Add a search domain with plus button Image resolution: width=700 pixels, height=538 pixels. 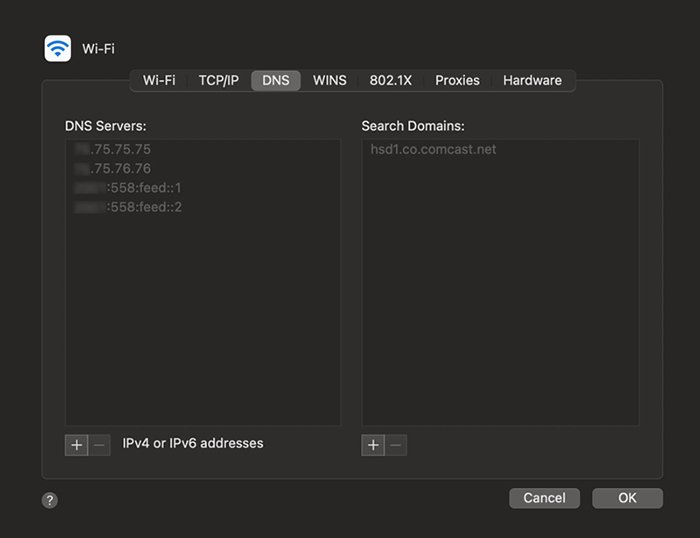tap(373, 445)
